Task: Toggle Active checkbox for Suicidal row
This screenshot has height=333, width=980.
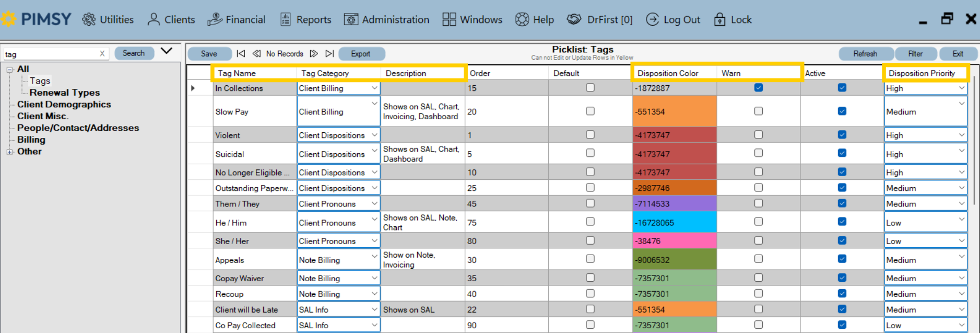Action: [x=842, y=153]
